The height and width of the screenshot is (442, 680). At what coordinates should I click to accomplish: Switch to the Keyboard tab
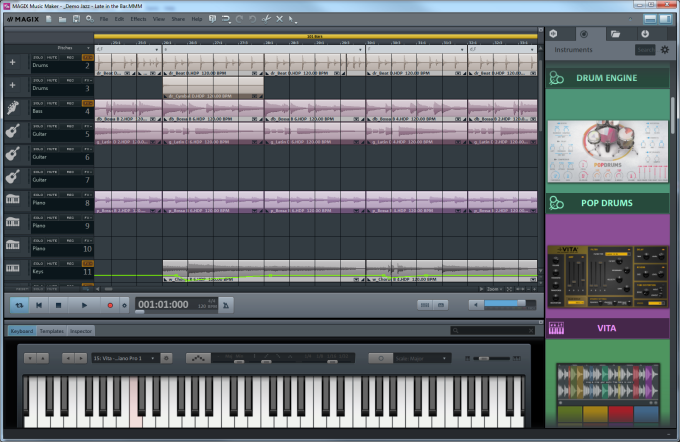click(22, 331)
